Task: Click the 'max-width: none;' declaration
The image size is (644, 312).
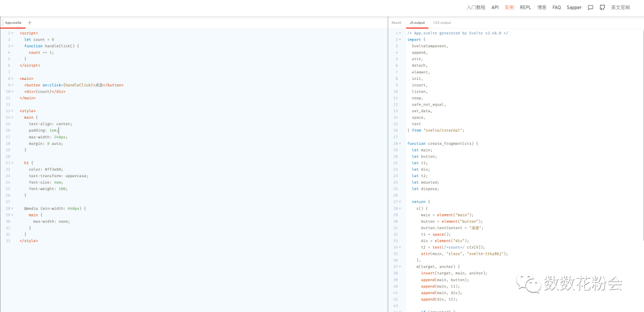Action: [52, 221]
